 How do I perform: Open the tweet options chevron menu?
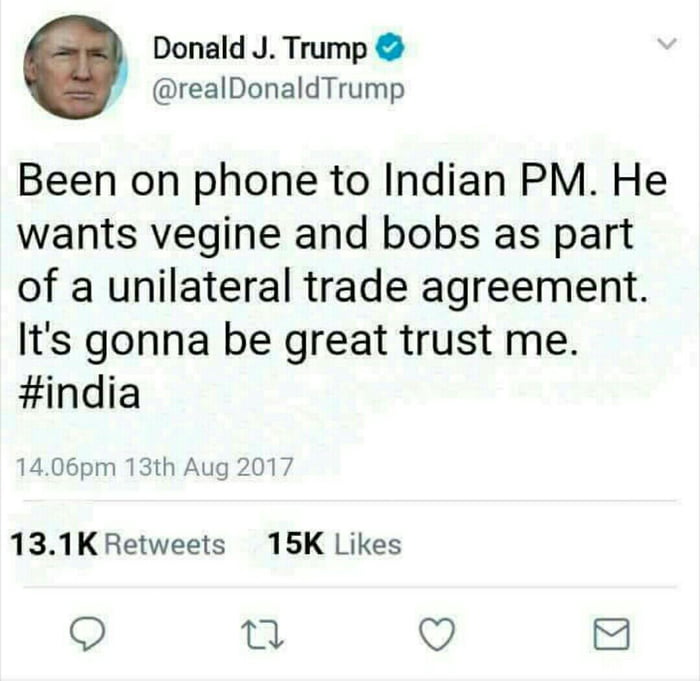(668, 43)
